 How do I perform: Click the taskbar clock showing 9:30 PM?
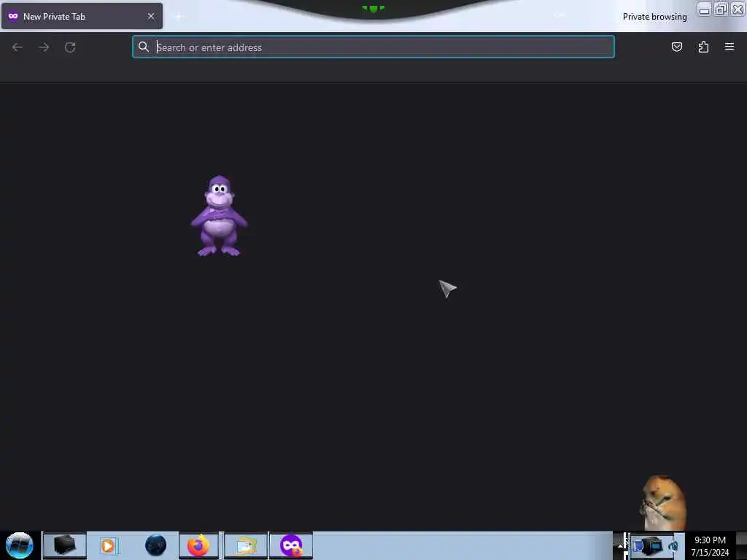[x=710, y=546]
